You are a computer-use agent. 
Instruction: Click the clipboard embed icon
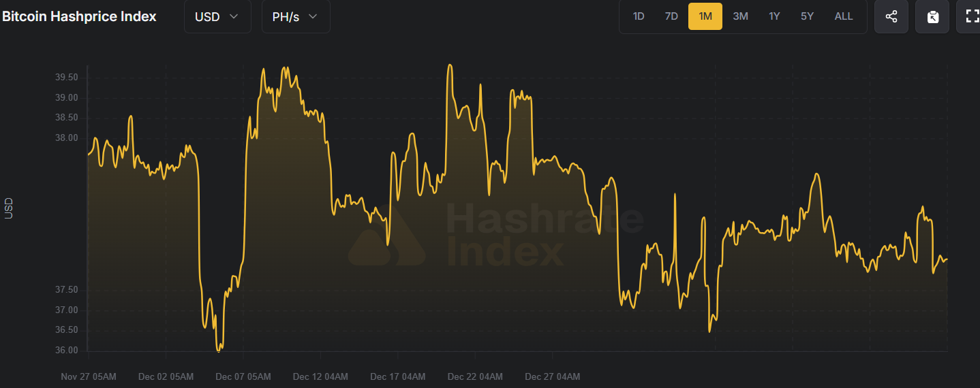pos(932,17)
